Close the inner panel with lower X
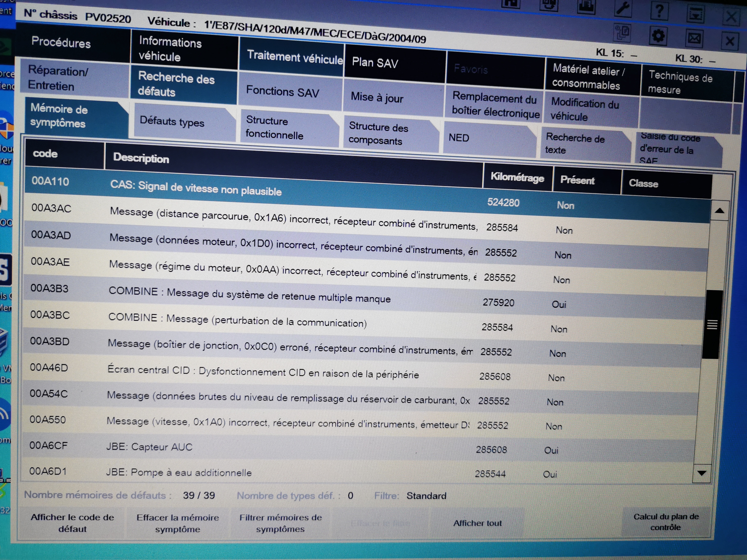This screenshot has height=560, width=747. point(730,41)
